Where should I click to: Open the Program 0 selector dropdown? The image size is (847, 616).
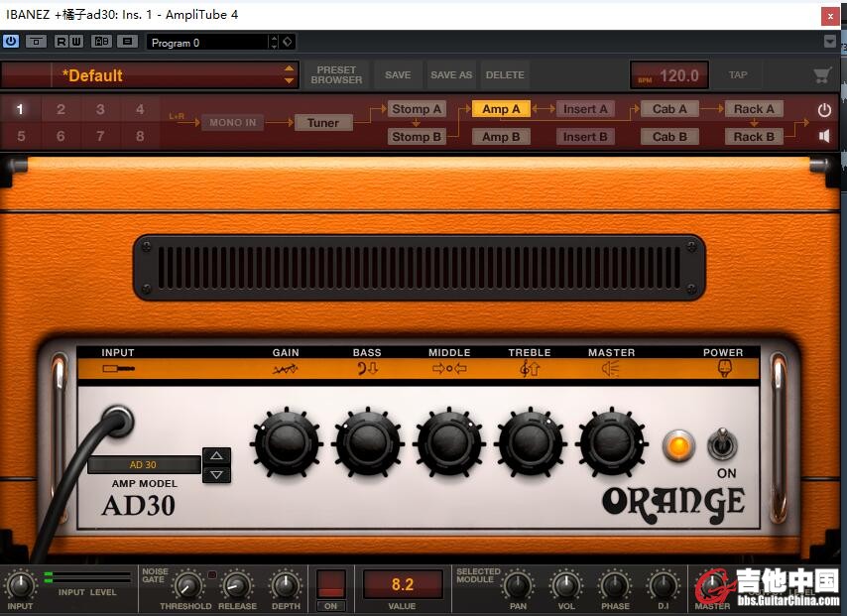pos(274,43)
